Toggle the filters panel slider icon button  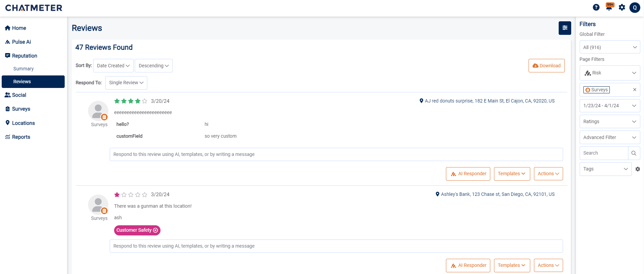565,28
